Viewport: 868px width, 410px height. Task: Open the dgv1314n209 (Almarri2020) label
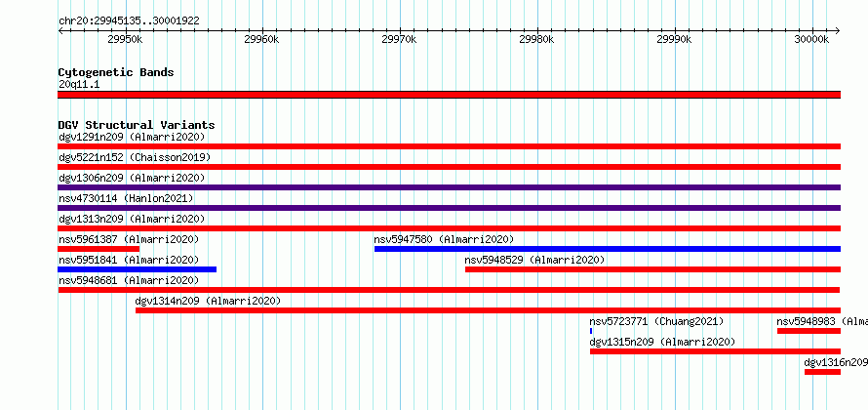pos(208,301)
